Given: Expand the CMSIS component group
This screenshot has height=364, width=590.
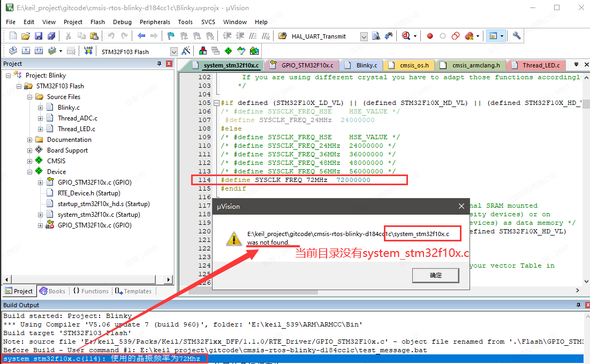Looking at the screenshot, I should click(30, 161).
